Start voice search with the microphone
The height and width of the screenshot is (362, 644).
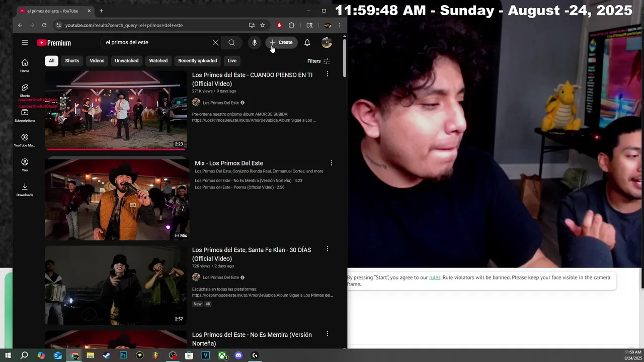pyautogui.click(x=255, y=43)
